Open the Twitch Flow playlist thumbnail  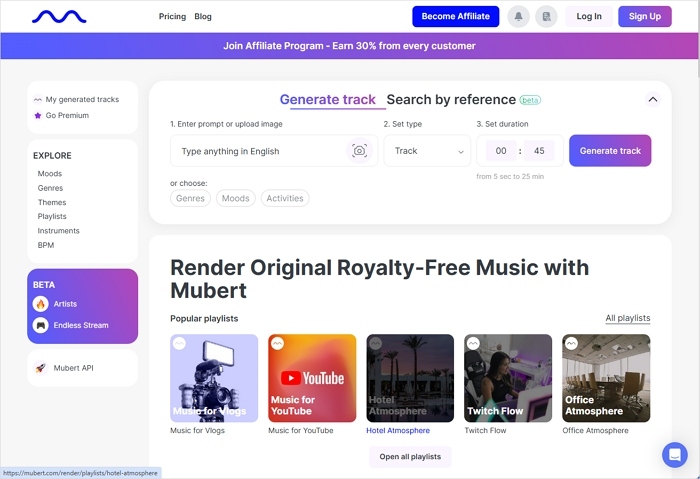pos(508,378)
